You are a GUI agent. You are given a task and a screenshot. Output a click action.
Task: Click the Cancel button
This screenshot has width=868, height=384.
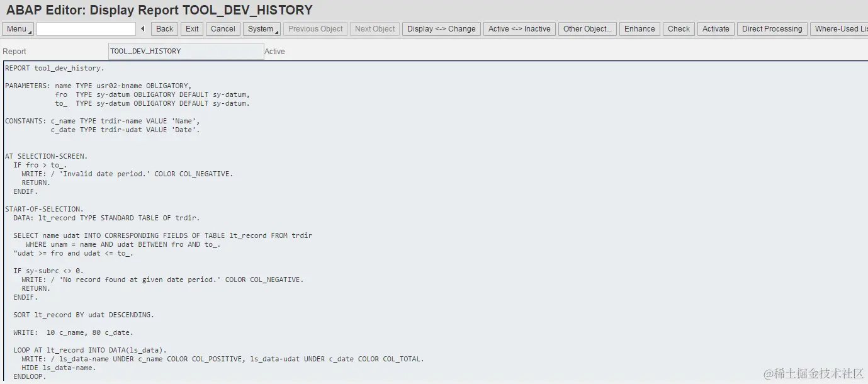click(x=223, y=29)
